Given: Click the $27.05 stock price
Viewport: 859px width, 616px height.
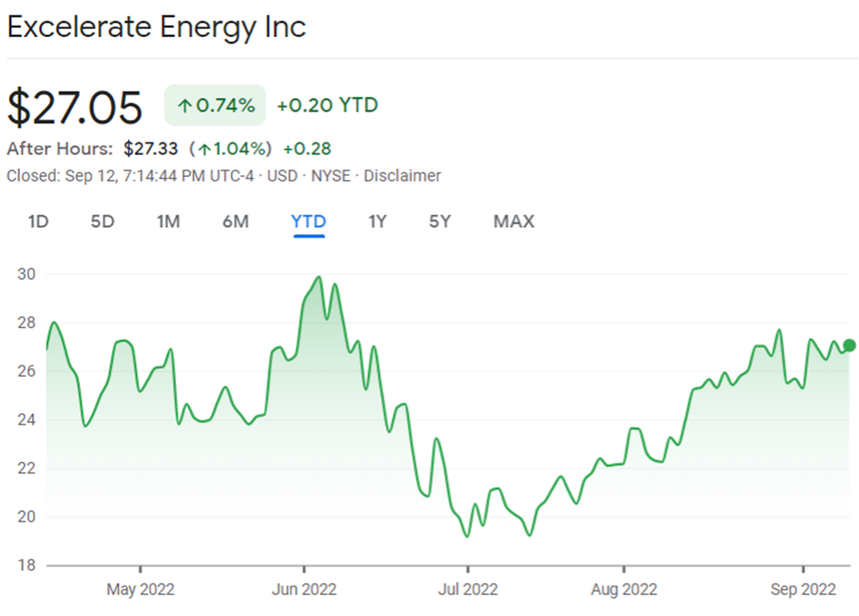Looking at the screenshot, I should coord(74,108).
